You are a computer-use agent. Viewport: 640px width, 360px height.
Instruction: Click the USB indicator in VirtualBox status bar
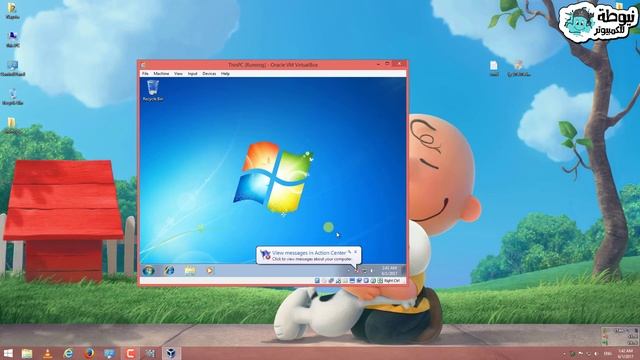(345, 281)
